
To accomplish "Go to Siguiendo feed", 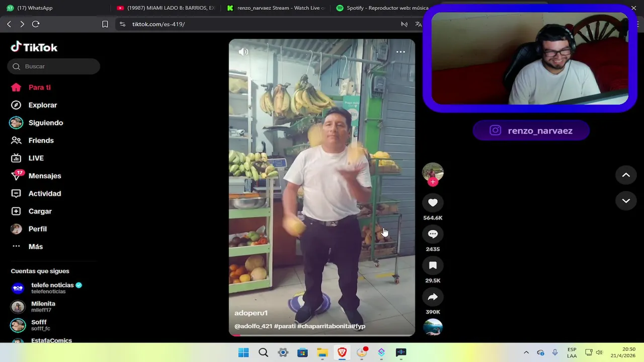I will point(37,123).
